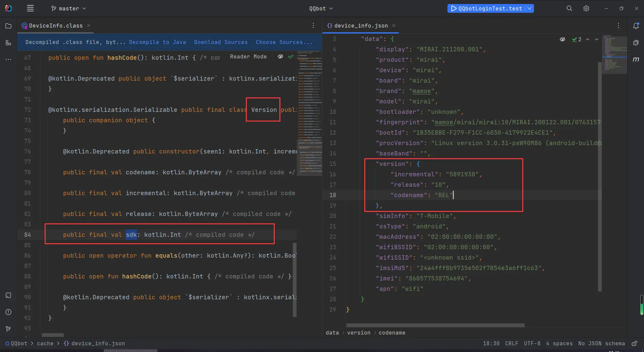This screenshot has height=352, width=644.
Task: Toggle file writable lock in the status bar
Action: pos(635,343)
